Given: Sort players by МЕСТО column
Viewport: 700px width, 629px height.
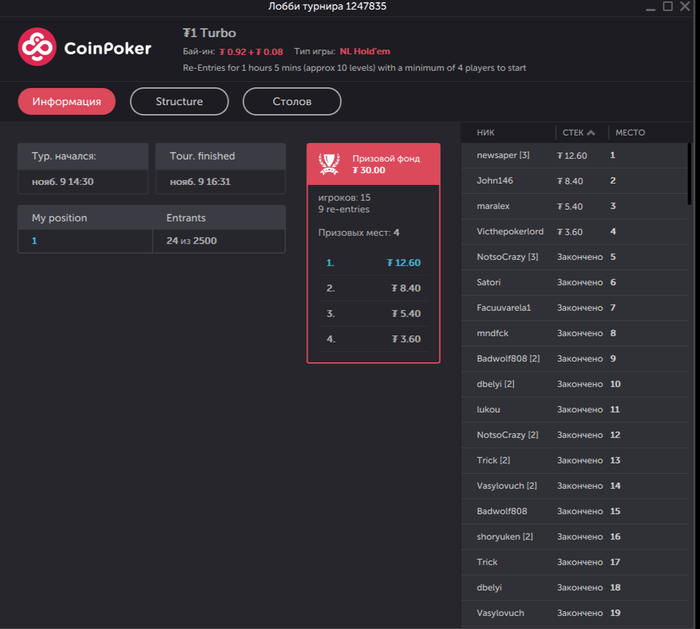Looking at the screenshot, I should click(x=630, y=133).
